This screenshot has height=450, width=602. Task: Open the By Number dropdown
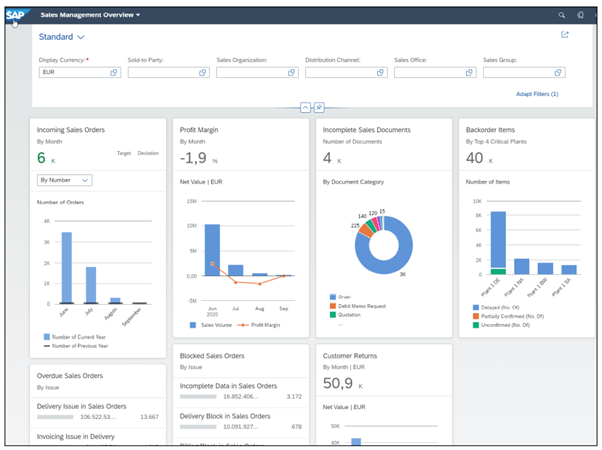tap(64, 180)
